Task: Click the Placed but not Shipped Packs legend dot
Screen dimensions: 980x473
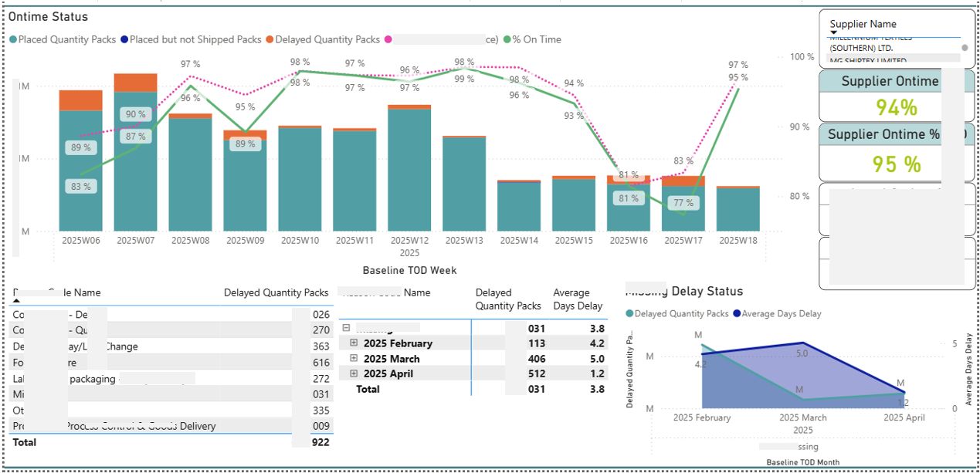Action: (124, 39)
